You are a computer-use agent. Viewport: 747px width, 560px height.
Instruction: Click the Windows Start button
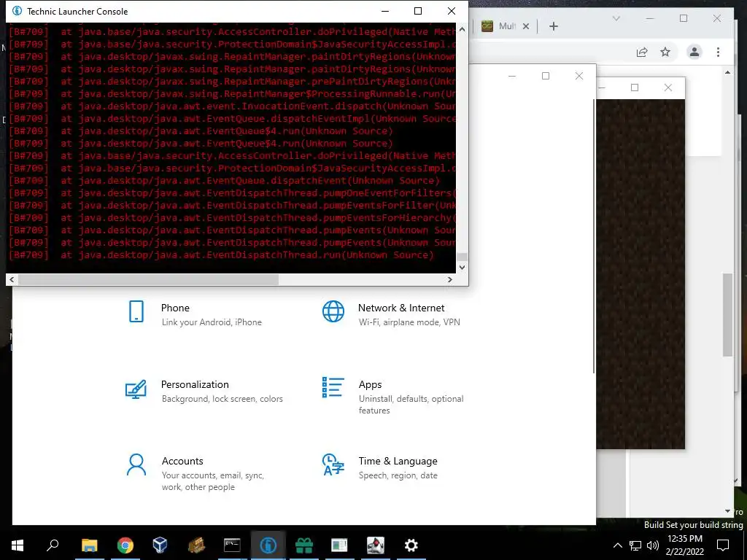pos(18,545)
